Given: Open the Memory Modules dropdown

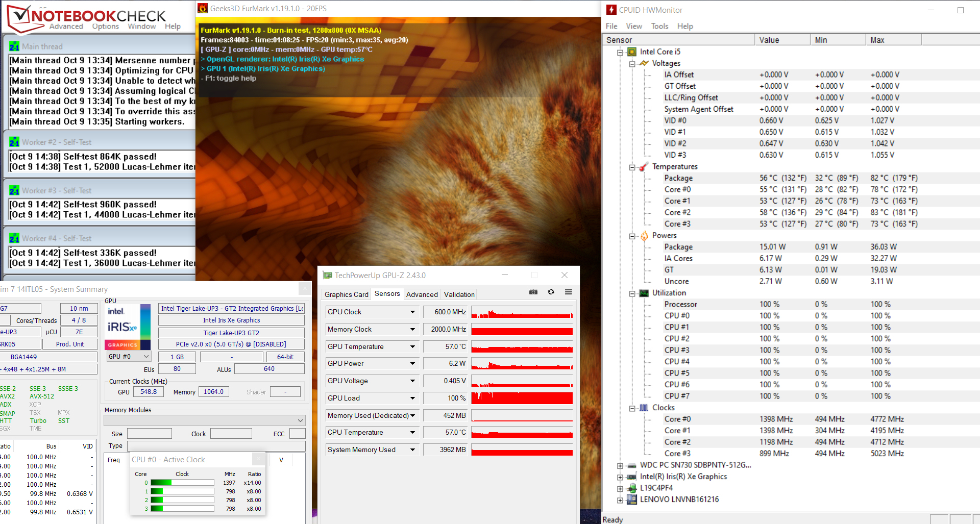Looking at the screenshot, I should coord(205,420).
